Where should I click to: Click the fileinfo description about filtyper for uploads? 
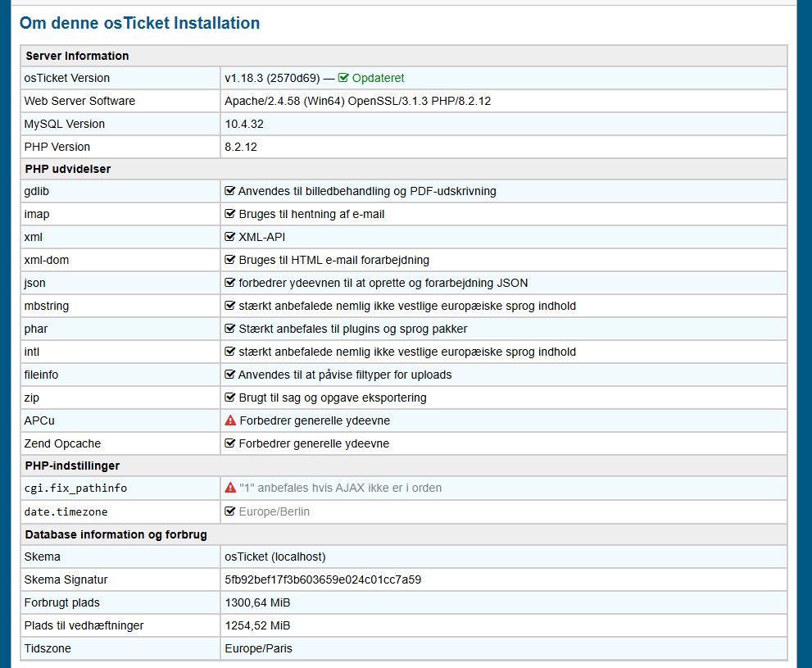[345, 375]
